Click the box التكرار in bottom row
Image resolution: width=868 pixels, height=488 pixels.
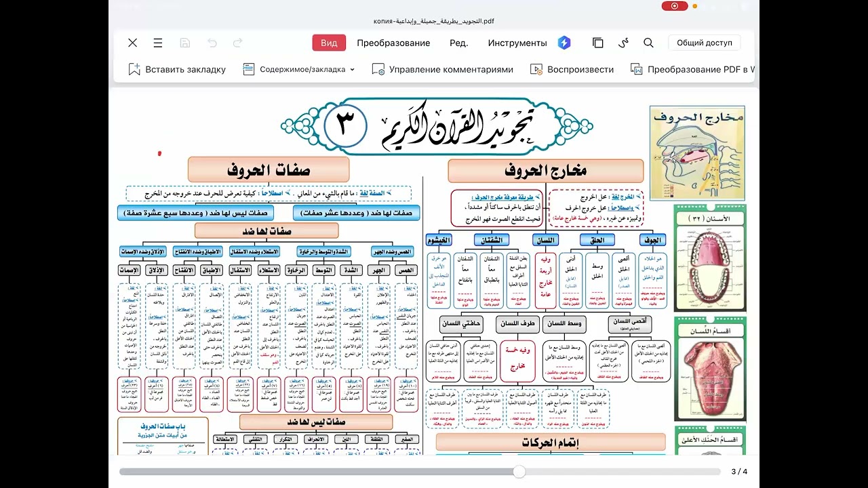pyautogui.click(x=285, y=439)
